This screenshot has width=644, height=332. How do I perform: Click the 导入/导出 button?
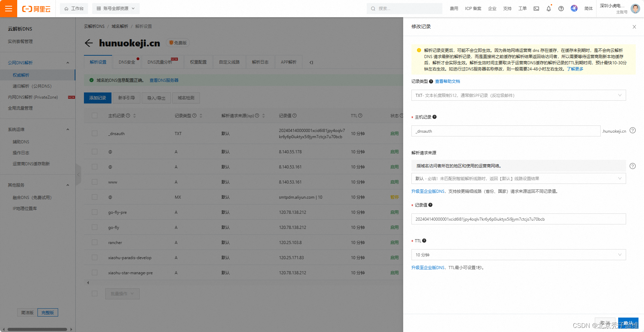157,98
